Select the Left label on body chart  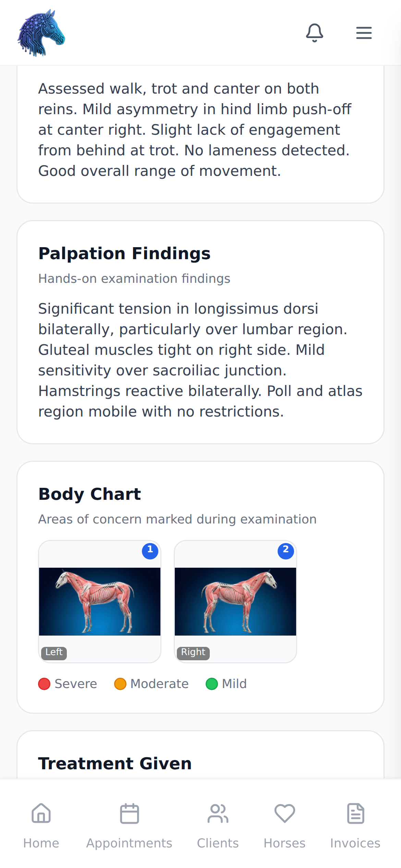pos(53,652)
